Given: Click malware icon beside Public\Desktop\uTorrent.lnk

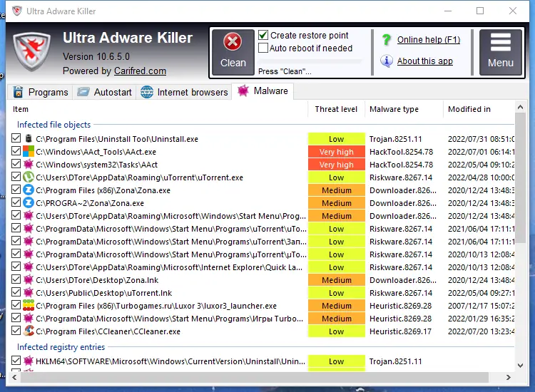Looking at the screenshot, I should tap(29, 292).
